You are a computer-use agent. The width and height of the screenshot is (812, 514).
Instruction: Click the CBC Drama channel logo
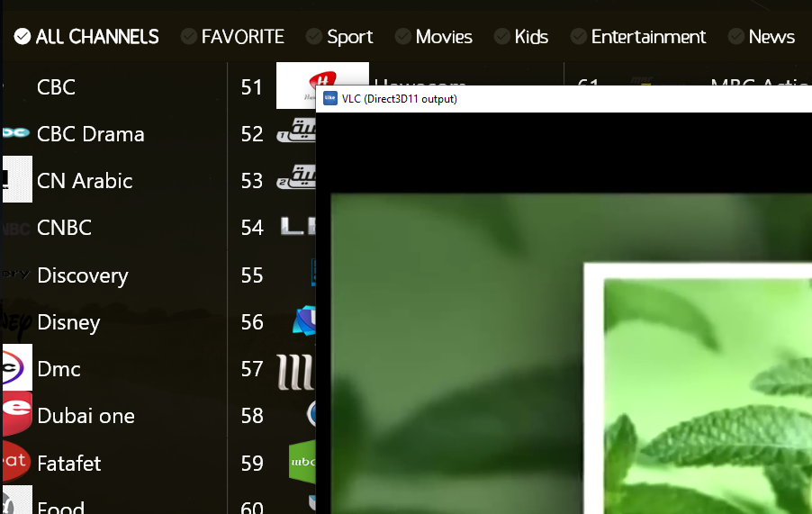point(16,133)
